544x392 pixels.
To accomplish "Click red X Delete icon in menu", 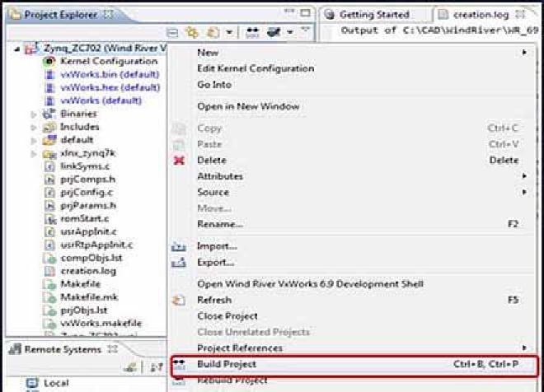I will click(x=179, y=161).
